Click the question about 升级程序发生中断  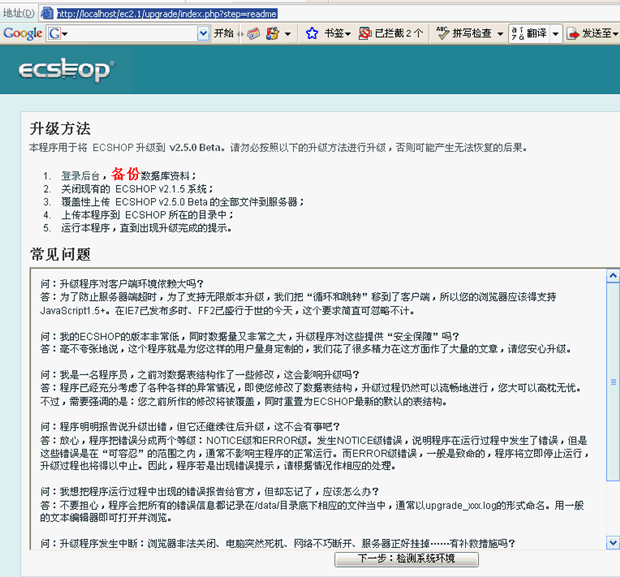(278, 543)
